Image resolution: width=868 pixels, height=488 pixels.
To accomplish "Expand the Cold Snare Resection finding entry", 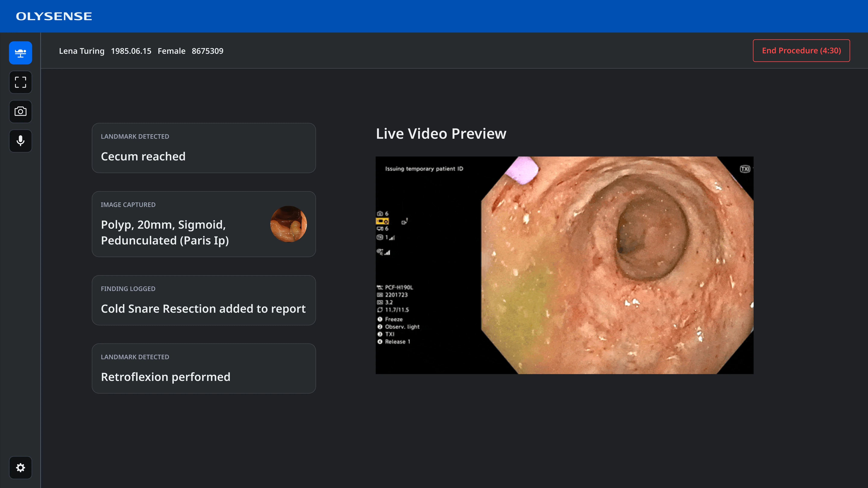I will pyautogui.click(x=204, y=300).
